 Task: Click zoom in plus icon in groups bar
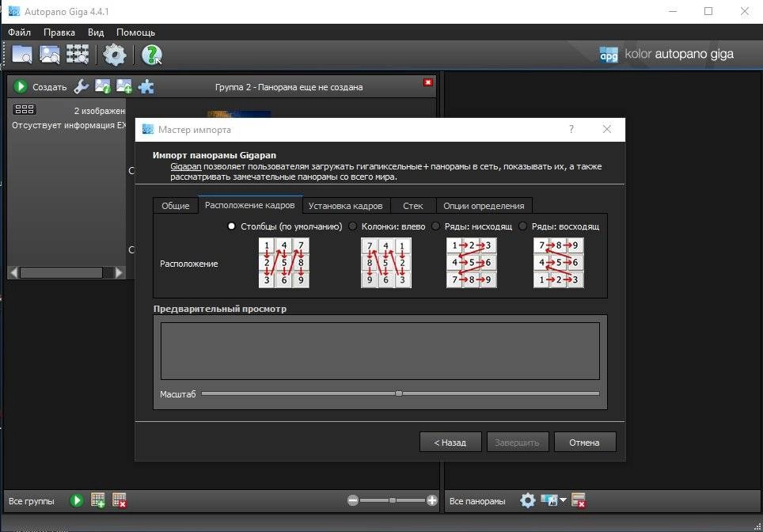point(431,500)
